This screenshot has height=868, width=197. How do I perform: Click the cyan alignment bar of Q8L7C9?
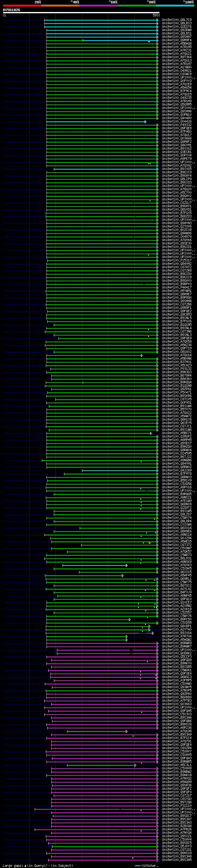coord(101,20)
